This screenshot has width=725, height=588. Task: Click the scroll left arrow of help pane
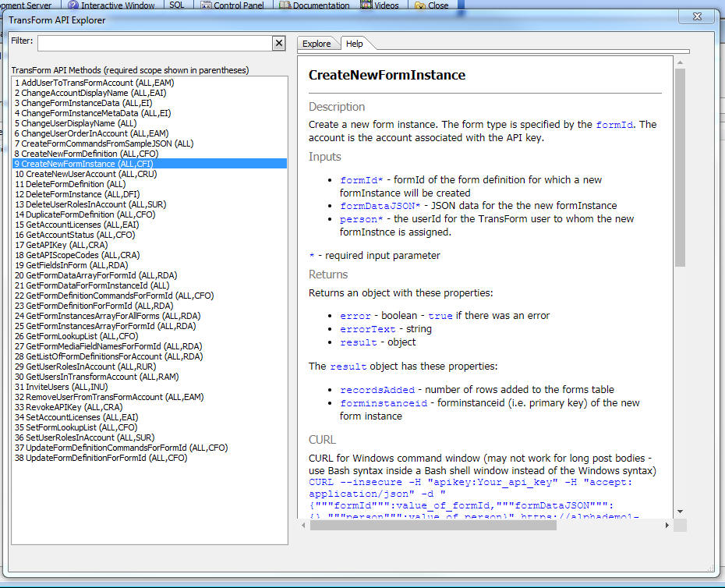(303, 526)
